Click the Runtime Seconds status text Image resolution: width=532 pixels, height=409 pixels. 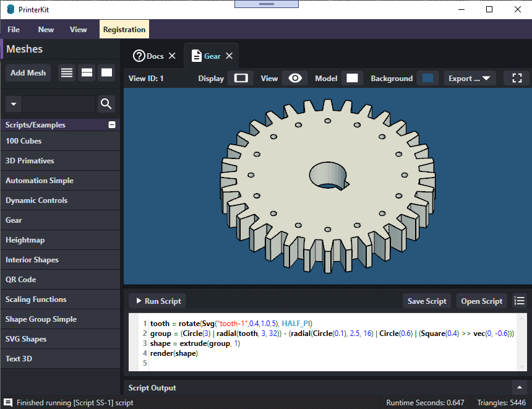coord(425,403)
